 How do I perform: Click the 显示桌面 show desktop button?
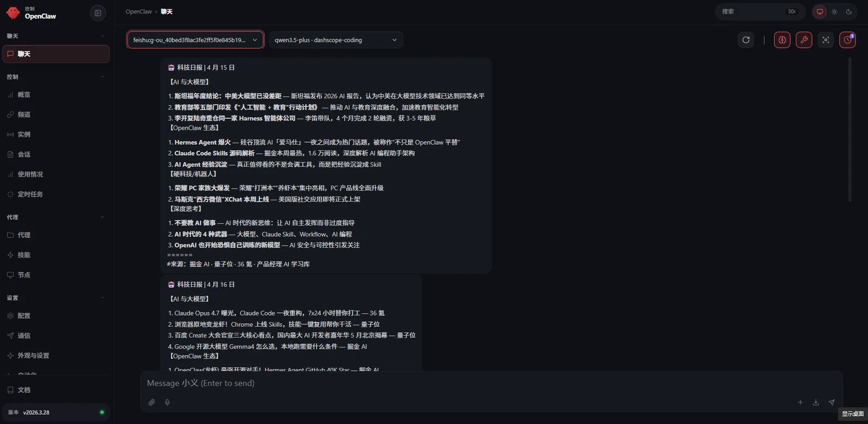click(853, 414)
